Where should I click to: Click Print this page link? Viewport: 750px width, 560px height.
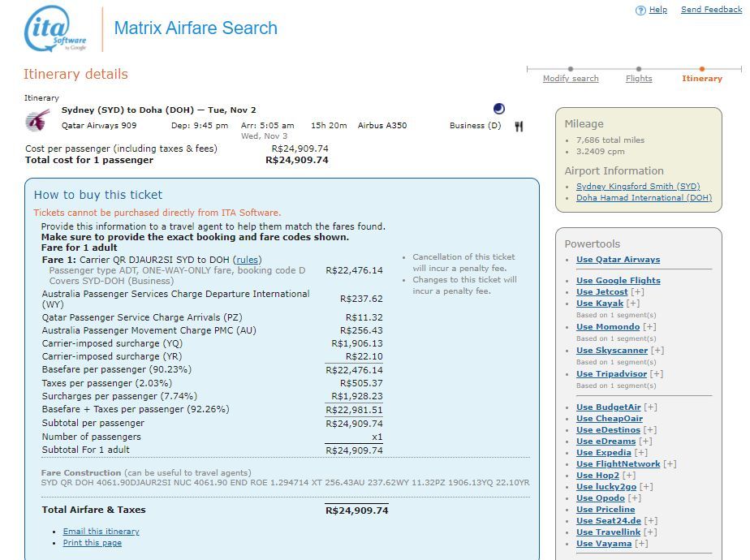tap(93, 543)
